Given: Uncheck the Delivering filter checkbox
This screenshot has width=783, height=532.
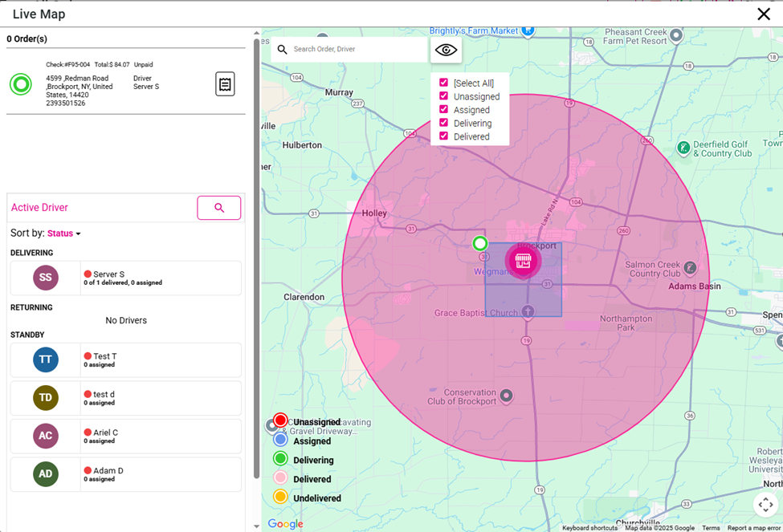Looking at the screenshot, I should pos(443,123).
